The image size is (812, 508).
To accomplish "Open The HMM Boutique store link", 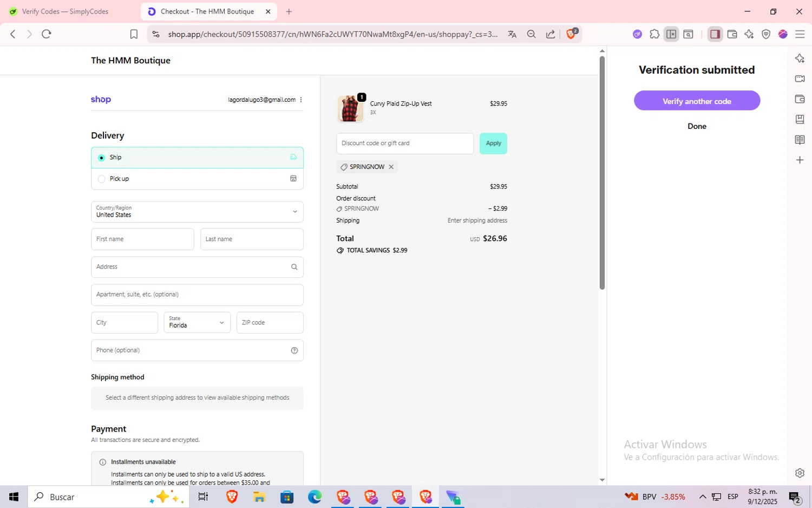I will [130, 61].
